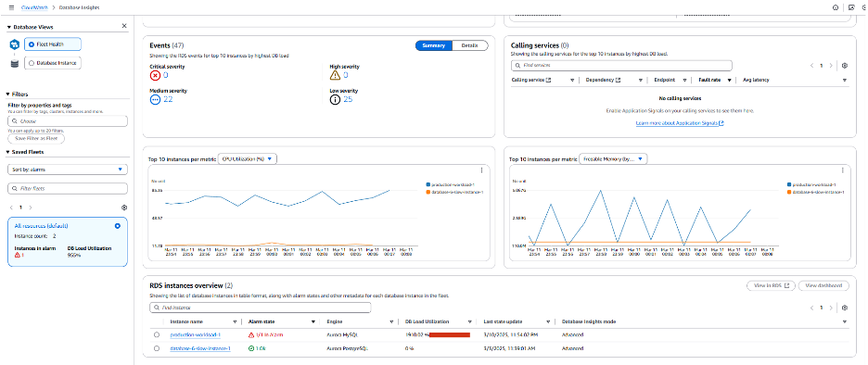The height and width of the screenshot is (365, 868).
Task: Switch Events panel to Summary tab
Action: pos(434,45)
